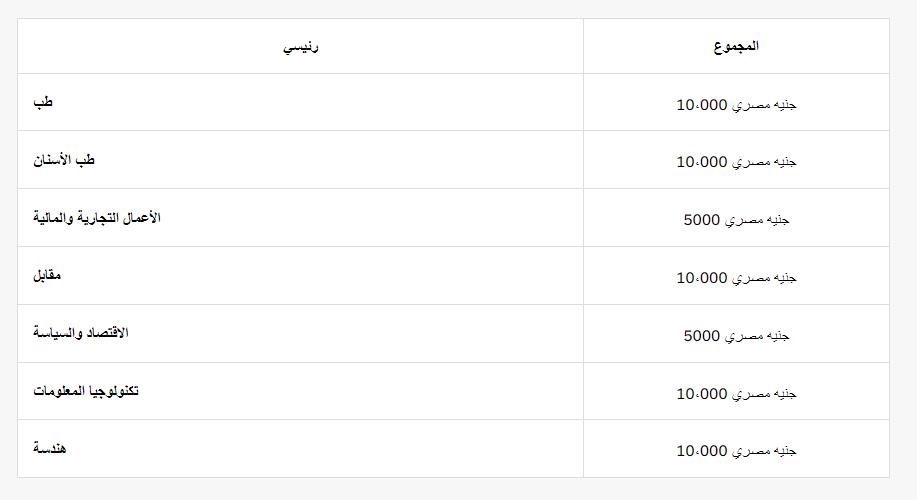Screen dimensions: 917x500
Task: Click the الأعمال التجارية والمالية row label
Action: click(x=97, y=218)
